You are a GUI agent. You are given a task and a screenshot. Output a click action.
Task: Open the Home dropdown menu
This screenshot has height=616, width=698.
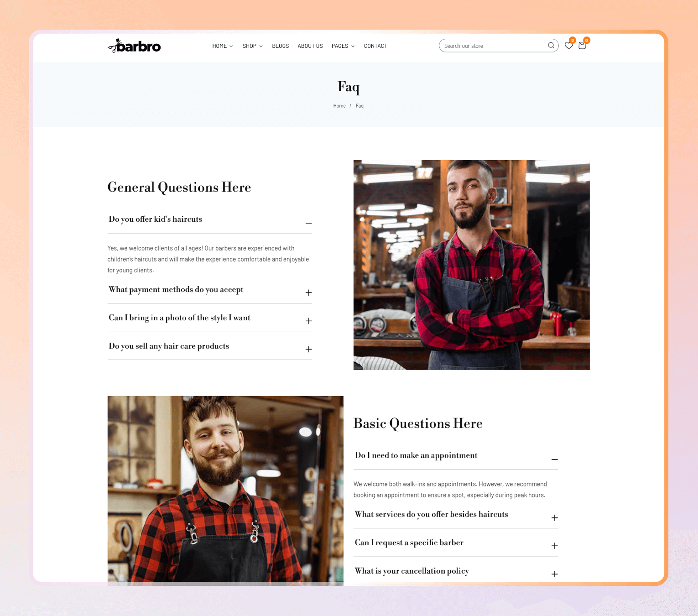[223, 46]
